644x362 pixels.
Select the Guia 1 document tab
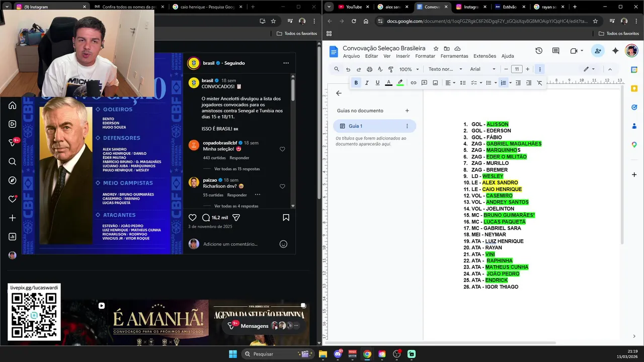coord(374,126)
